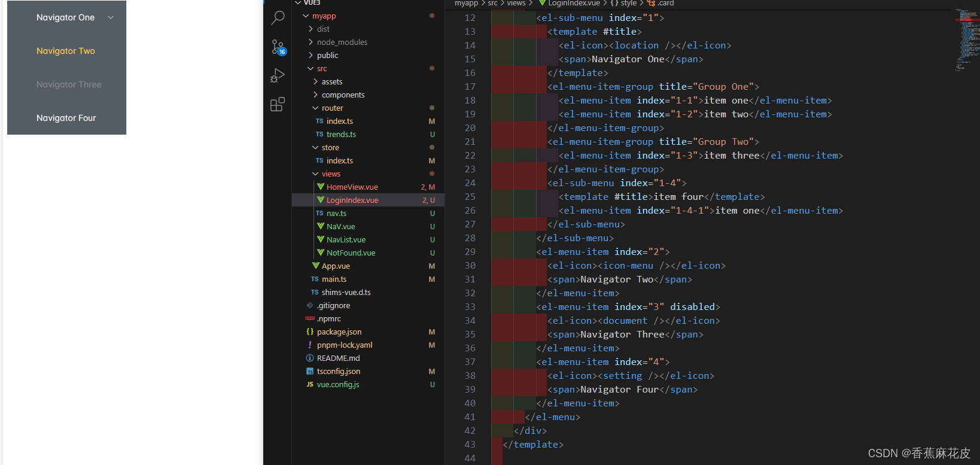Collapse the src folder
The image size is (980, 465).
pos(311,69)
